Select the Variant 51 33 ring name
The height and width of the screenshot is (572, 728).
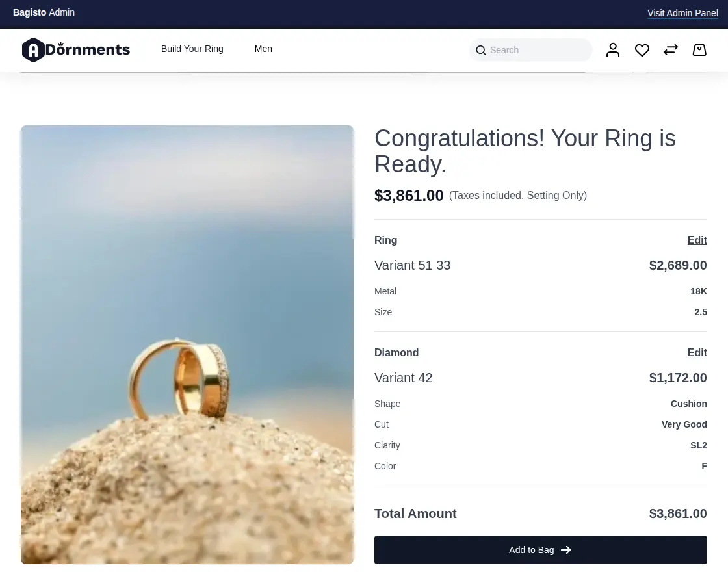(x=412, y=266)
